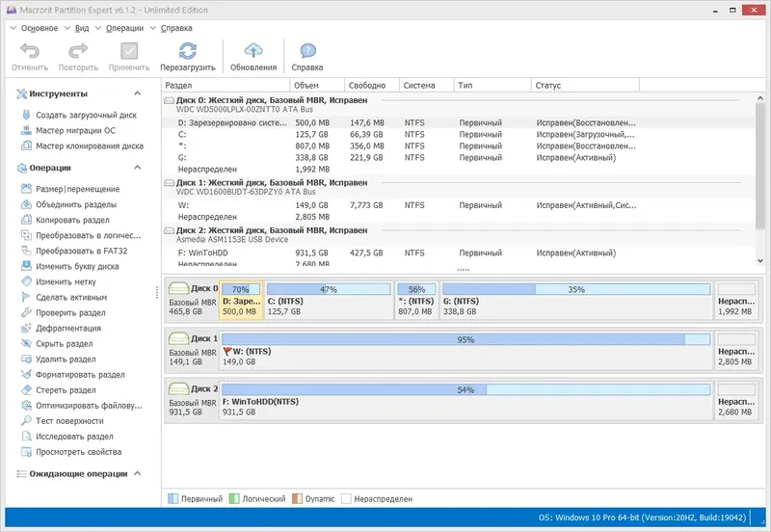
Task: Select the W: 149,0 GB partition row
Action: pyautogui.click(x=459, y=205)
